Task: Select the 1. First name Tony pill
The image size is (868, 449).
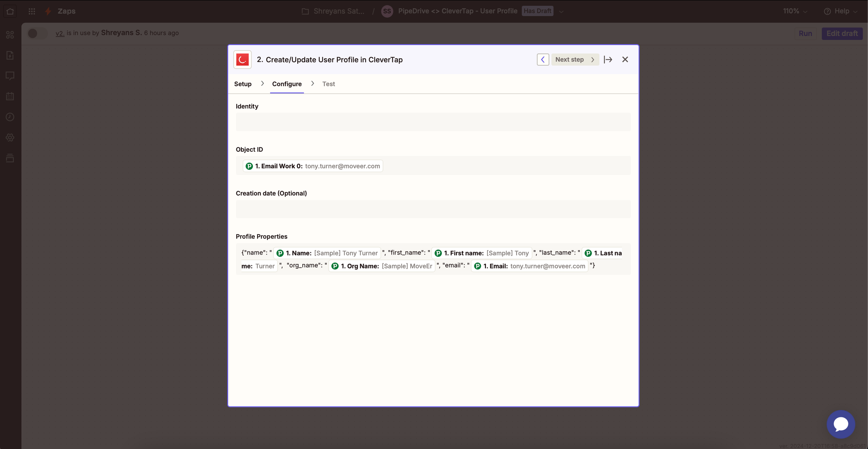Action: (x=482, y=253)
